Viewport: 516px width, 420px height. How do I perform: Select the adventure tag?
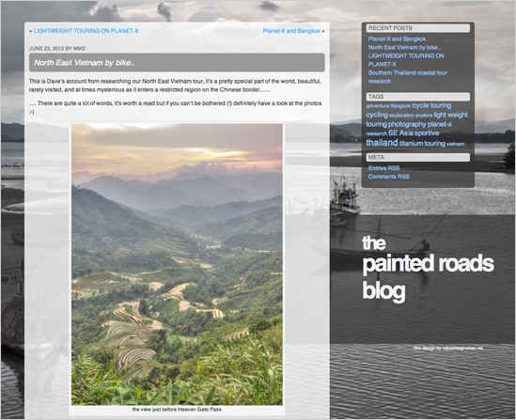click(x=378, y=106)
